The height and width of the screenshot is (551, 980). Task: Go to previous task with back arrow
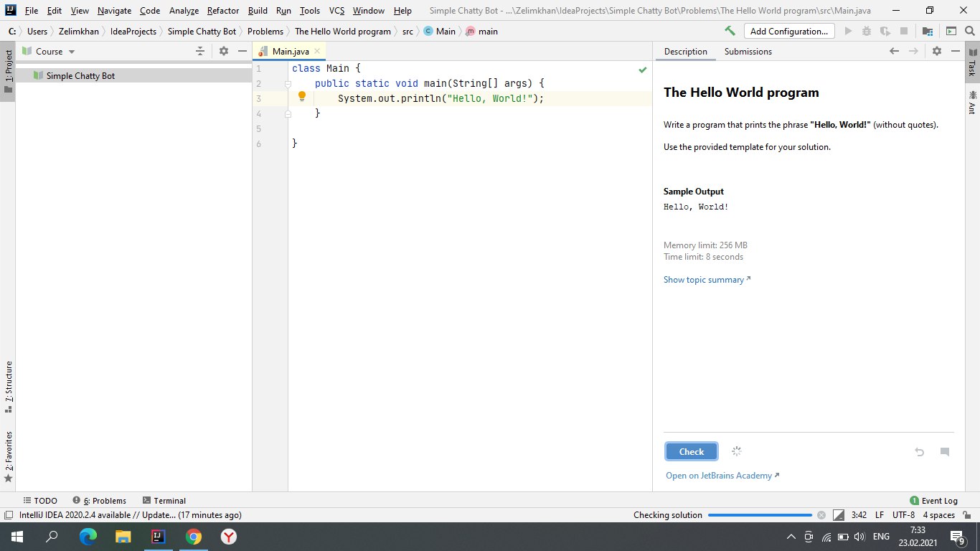click(894, 51)
